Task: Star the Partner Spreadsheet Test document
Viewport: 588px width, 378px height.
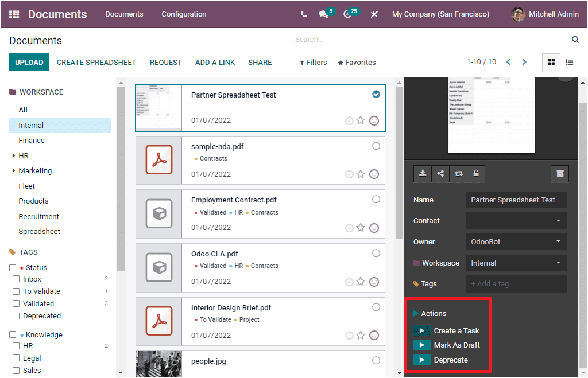Action: (x=361, y=120)
